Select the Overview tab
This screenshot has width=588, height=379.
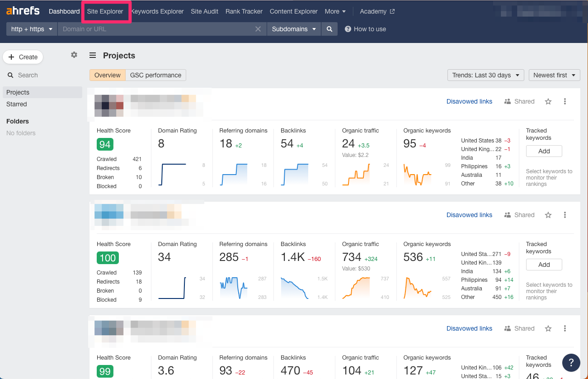click(108, 75)
